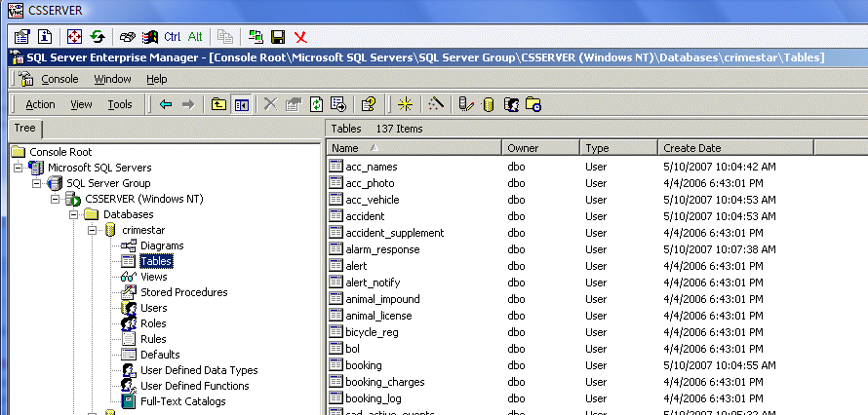Collapse the Databases folder node

point(71,214)
